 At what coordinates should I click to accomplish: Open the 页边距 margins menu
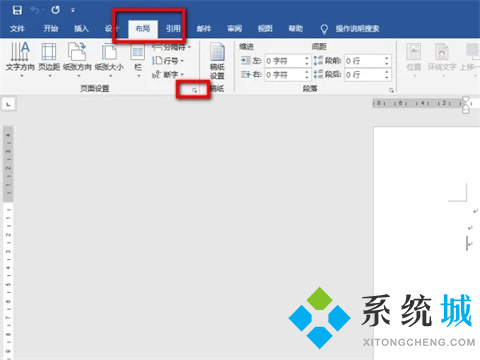[x=49, y=60]
